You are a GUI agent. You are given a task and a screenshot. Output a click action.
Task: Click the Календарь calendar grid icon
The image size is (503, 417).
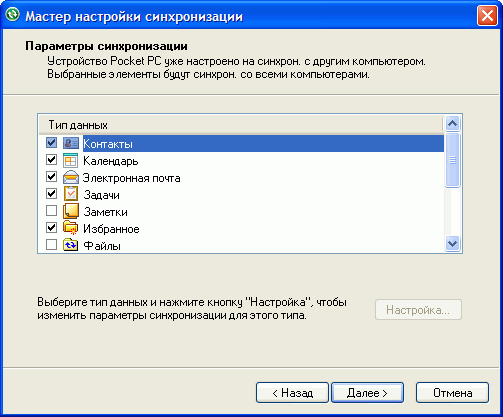pos(71,161)
